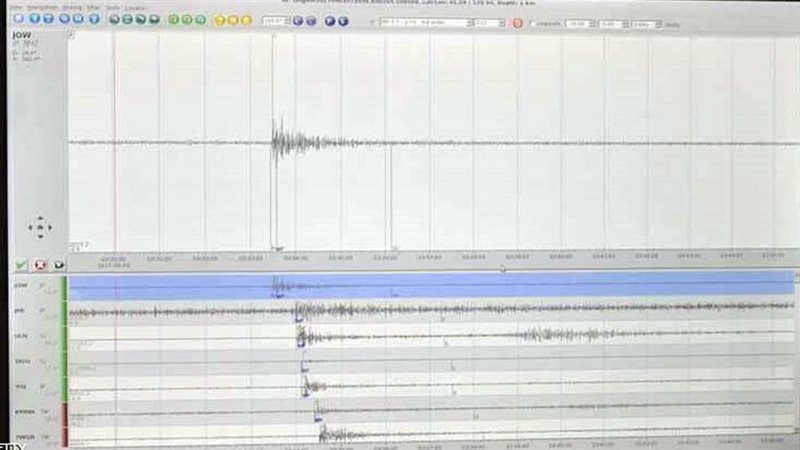Click the red circular icon in top toolbar
The width and height of the screenshot is (800, 450).
tap(518, 21)
